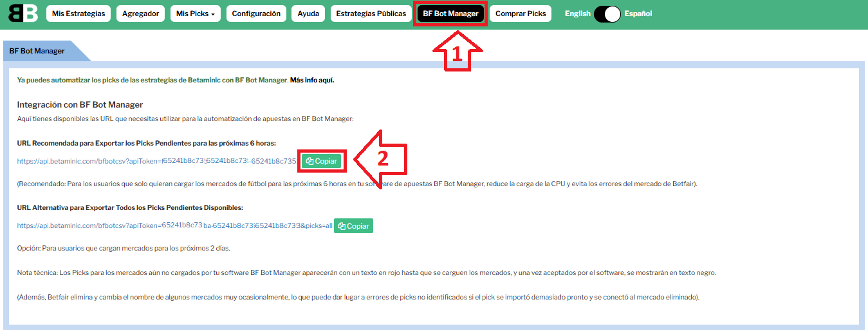868x333 pixels.
Task: Click 'Integración con BF Bot Manager' heading
Action: click(80, 104)
